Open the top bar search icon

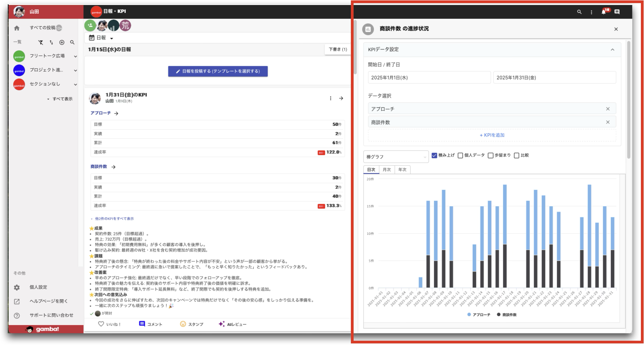click(579, 12)
